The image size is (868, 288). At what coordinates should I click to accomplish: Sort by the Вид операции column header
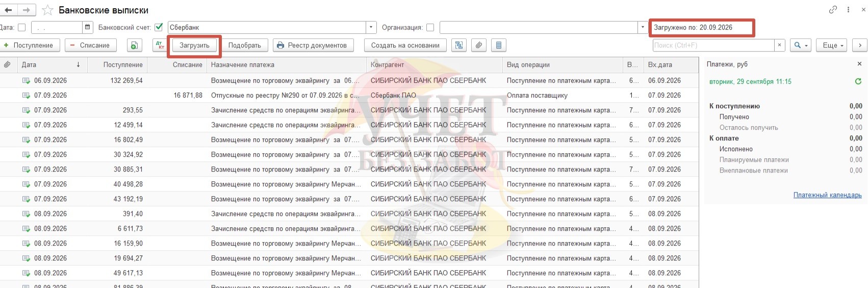563,65
